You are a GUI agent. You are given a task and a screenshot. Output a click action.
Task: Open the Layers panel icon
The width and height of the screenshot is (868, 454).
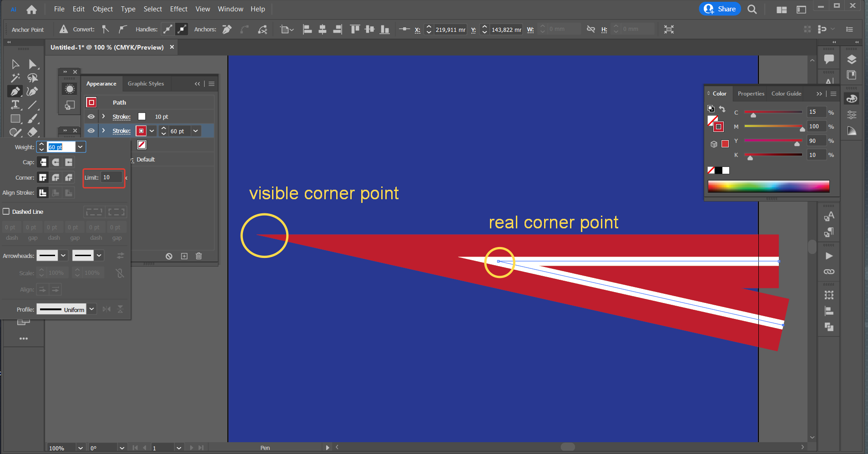pos(852,59)
